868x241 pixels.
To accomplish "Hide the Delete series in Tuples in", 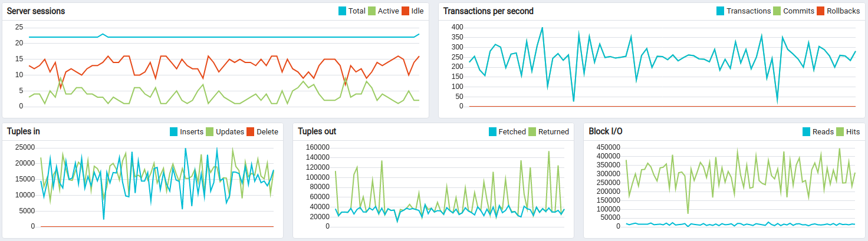I will click(267, 131).
